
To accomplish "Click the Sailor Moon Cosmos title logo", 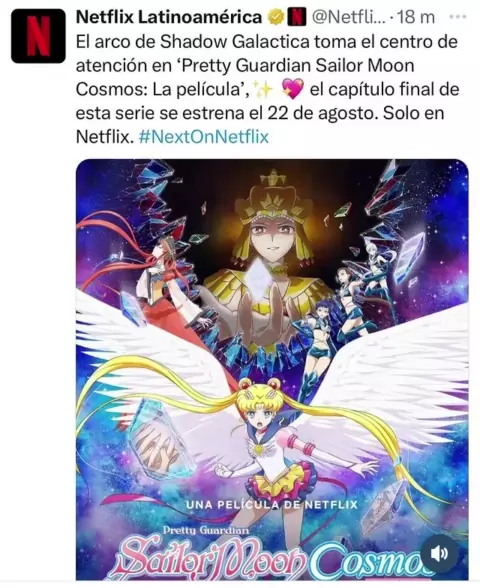I will 276,560.
